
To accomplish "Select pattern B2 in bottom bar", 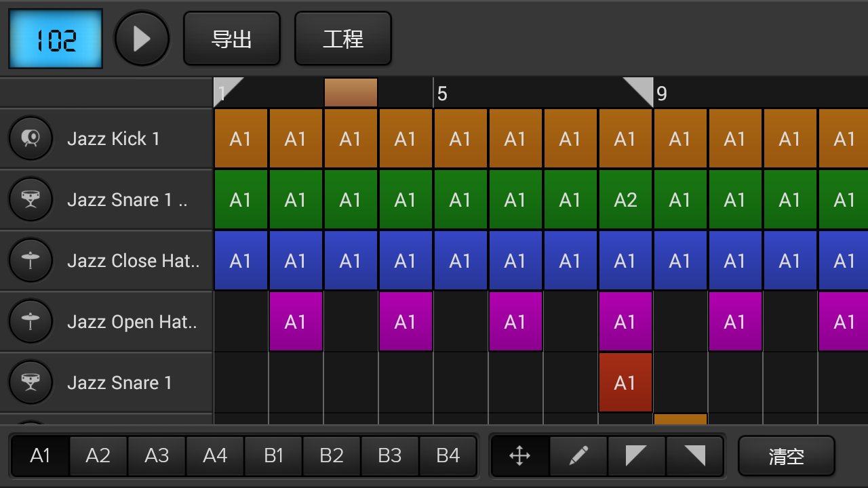I will point(332,455).
